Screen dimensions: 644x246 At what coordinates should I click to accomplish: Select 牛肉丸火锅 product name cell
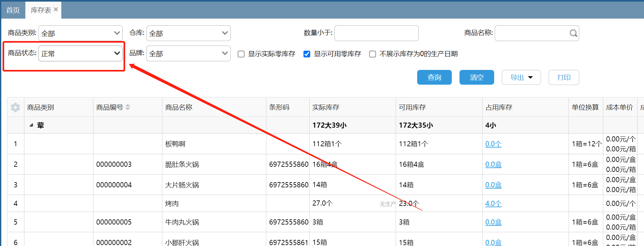click(x=214, y=222)
